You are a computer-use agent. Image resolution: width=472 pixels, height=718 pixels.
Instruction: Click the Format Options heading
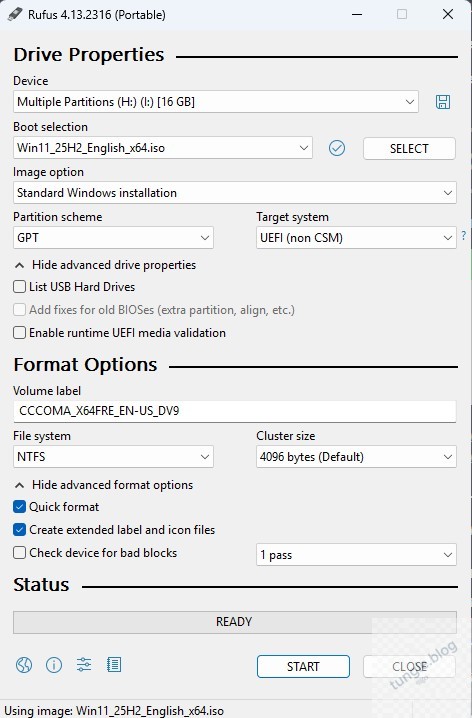point(85,364)
